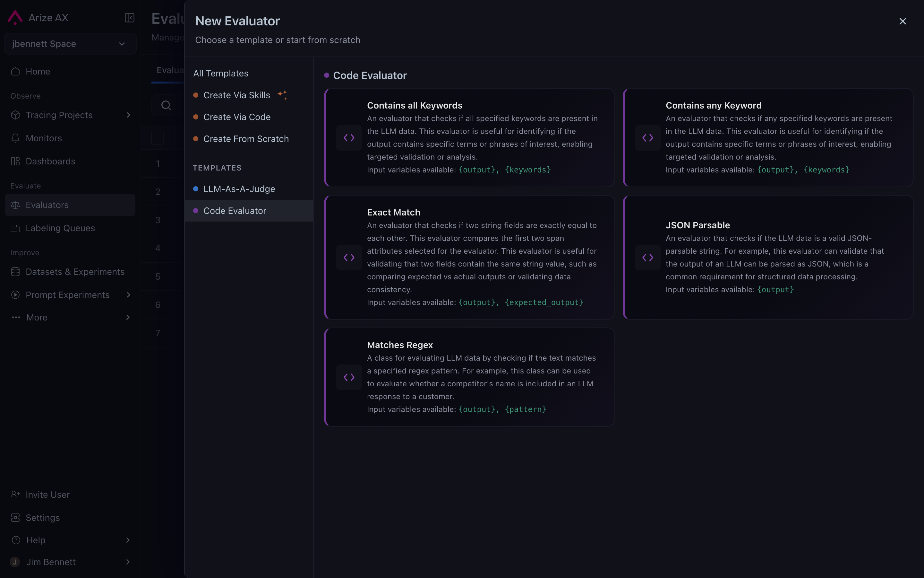Open Labeling Queues in the sidebar
This screenshot has height=578, width=924.
coord(70,228)
